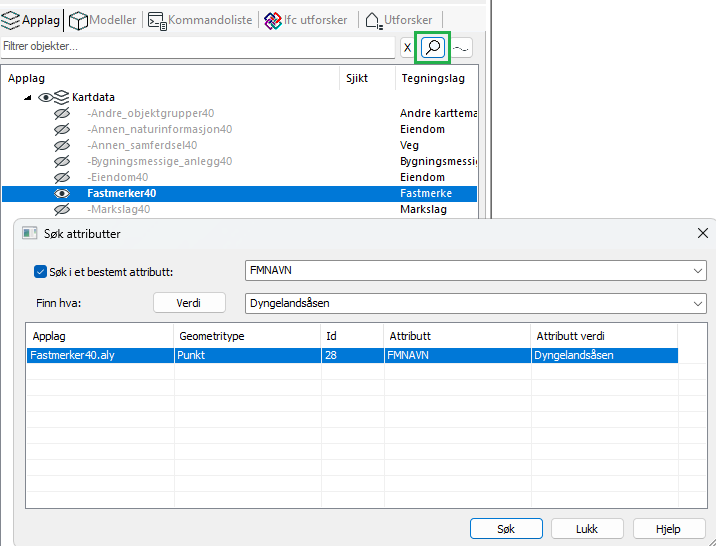Uncheck 'Søk i et bestemt attributt' checkbox

click(41, 271)
